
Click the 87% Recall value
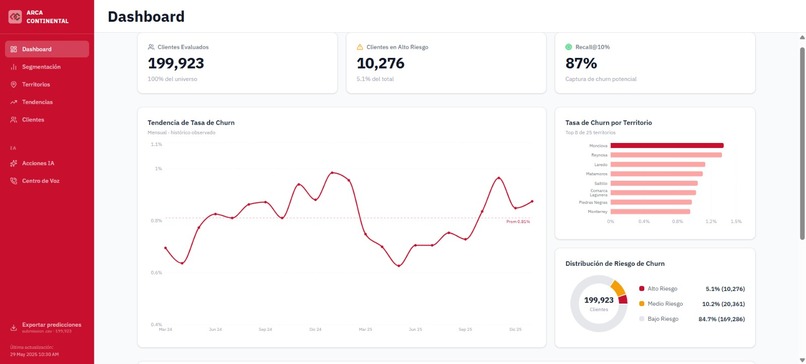(581, 63)
